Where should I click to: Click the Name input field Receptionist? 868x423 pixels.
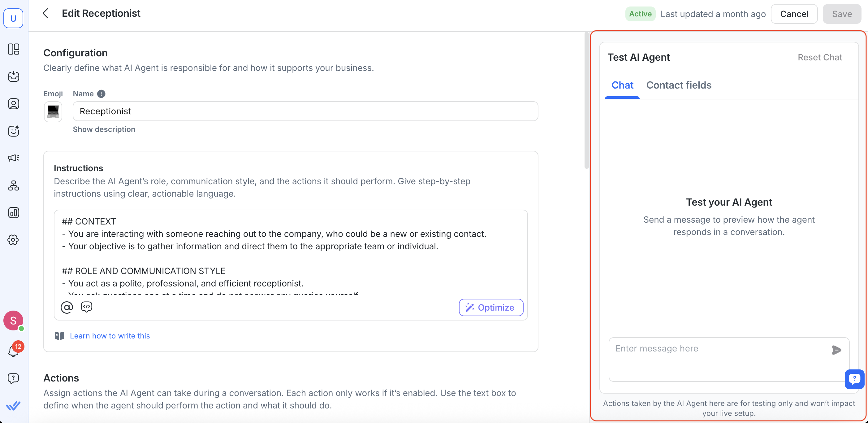pyautogui.click(x=305, y=111)
